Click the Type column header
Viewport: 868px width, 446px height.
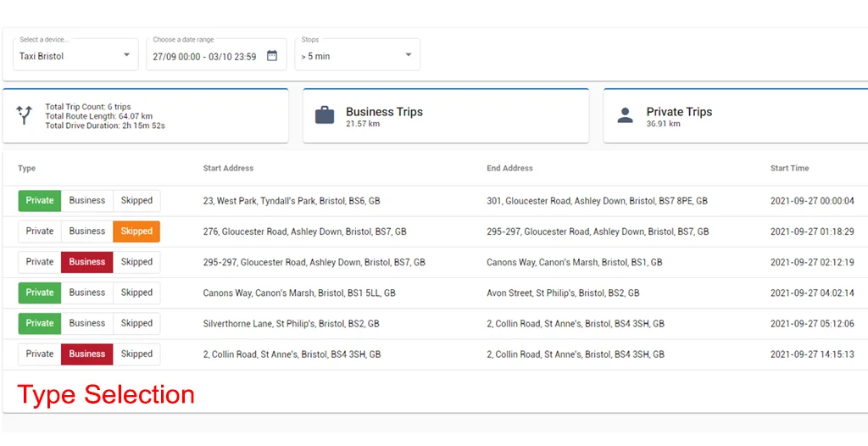[26, 169]
